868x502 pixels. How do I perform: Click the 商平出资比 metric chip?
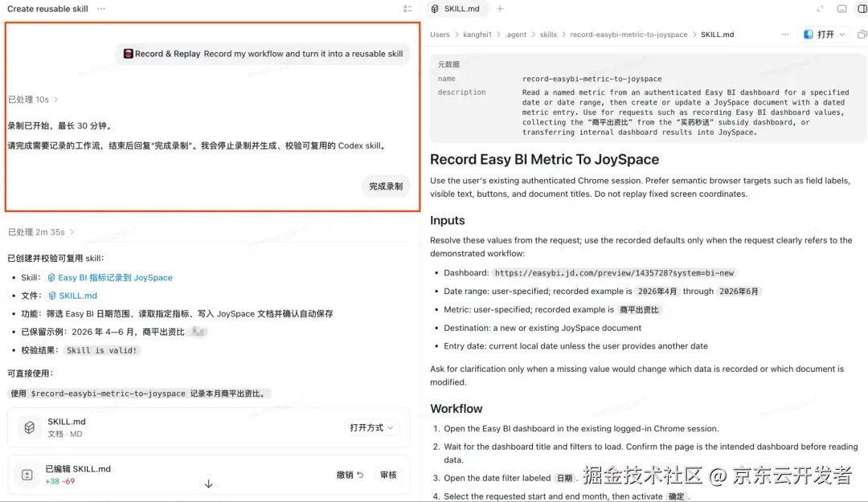(x=639, y=309)
